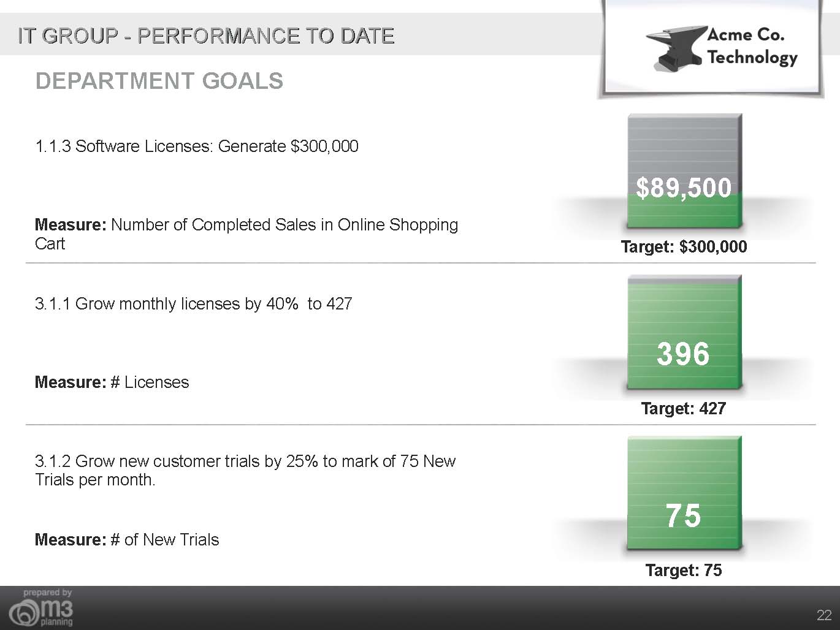Click the prepared by text in the footer

(48, 593)
